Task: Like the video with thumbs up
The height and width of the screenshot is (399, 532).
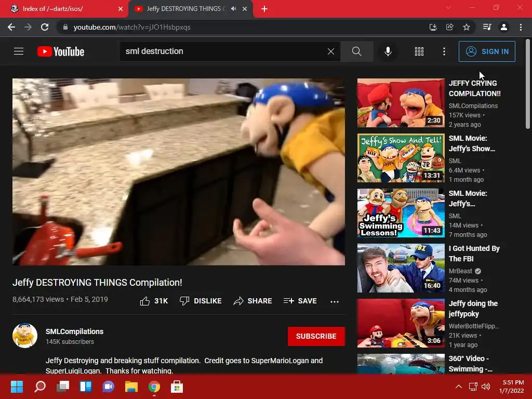Action: tap(154, 301)
